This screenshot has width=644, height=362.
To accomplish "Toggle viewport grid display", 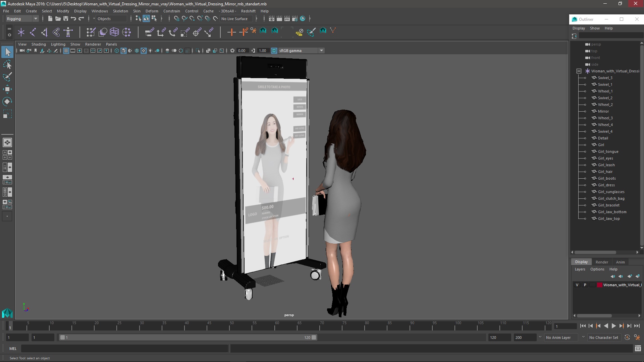I will pos(66,51).
